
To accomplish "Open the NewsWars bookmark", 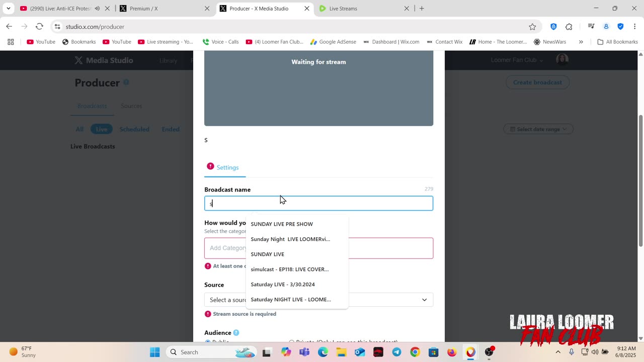I will click(x=550, y=42).
